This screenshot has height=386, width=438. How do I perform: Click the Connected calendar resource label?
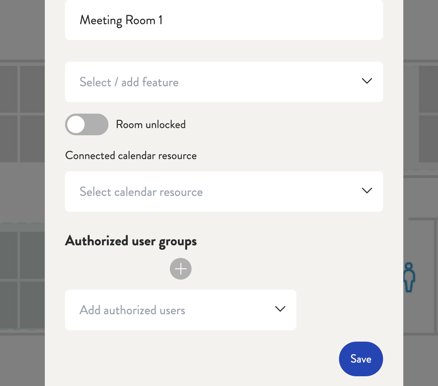coord(131,156)
